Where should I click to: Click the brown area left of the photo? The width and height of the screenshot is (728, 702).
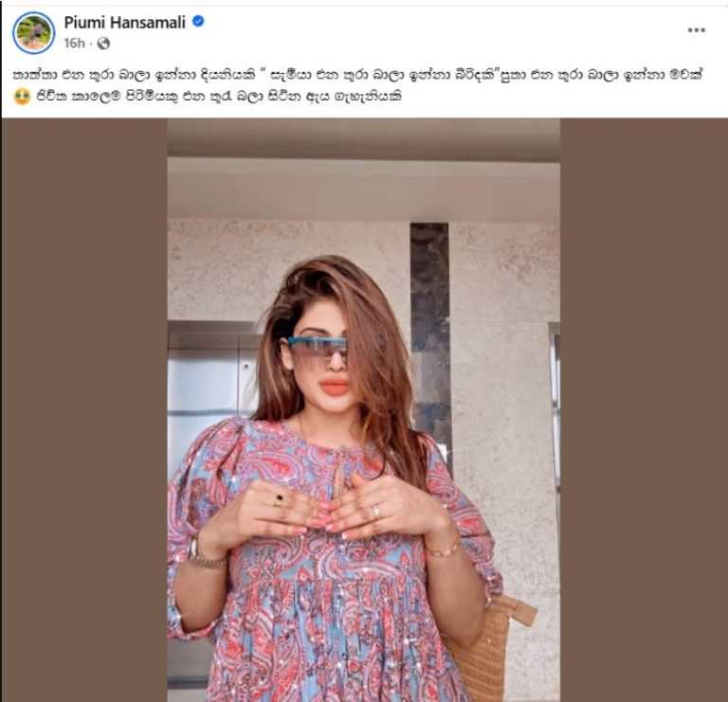click(x=84, y=409)
